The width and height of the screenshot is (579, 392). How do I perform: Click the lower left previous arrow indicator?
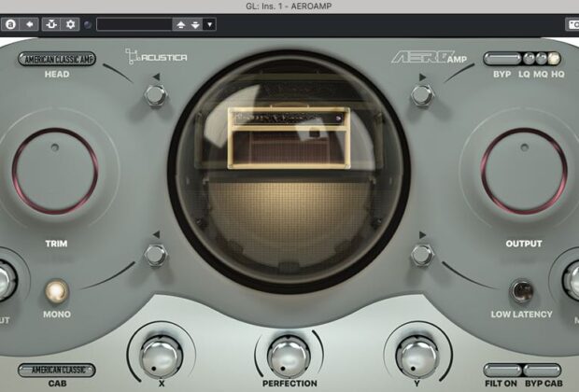[156, 235]
